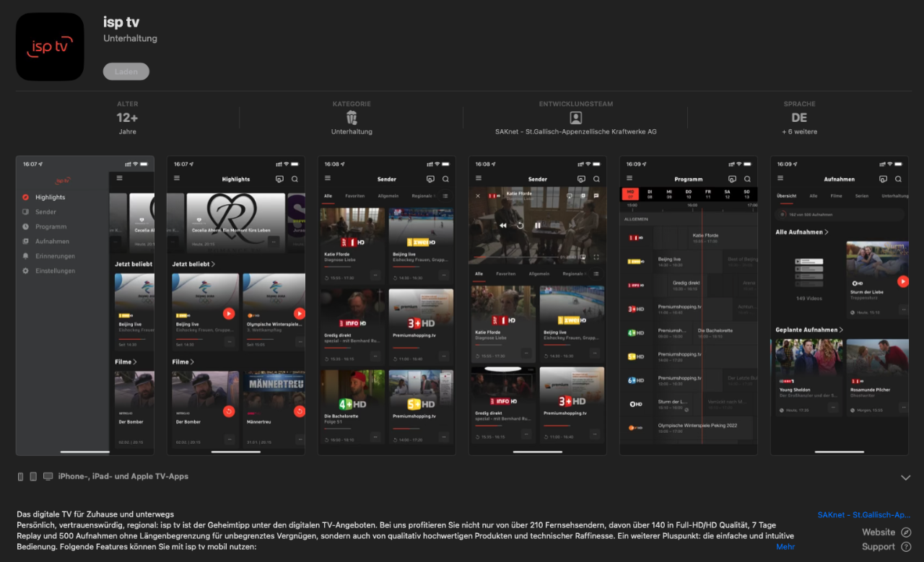Click the red current-time line in Programm
The width and height of the screenshot is (924, 562).
coord(702,325)
